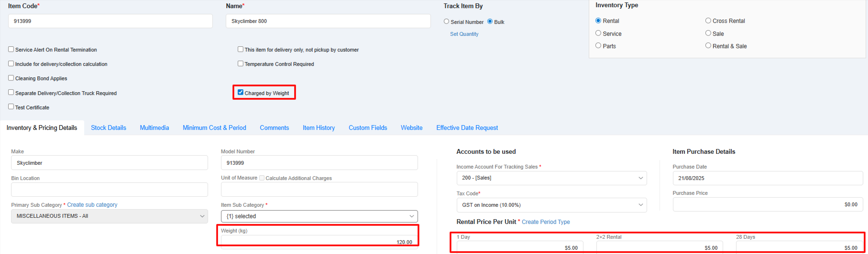
Task: Open Income Account For Tracking Sales dropdown
Action: [551, 178]
